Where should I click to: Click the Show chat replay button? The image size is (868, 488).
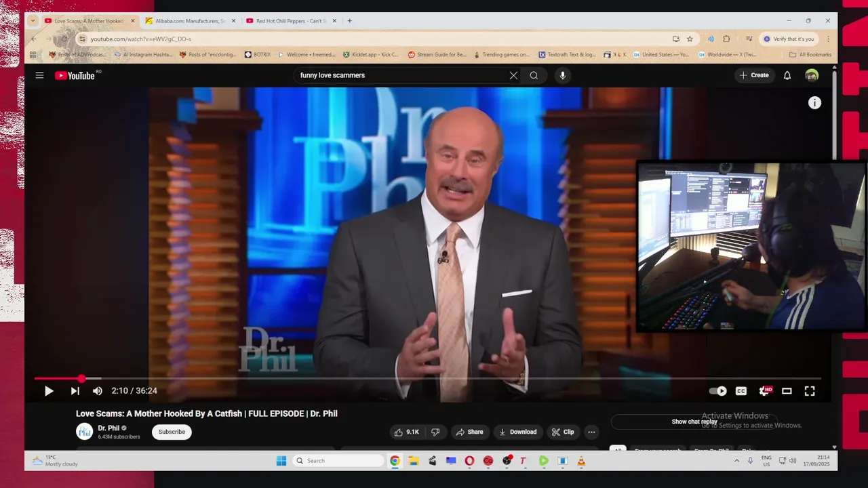694,422
